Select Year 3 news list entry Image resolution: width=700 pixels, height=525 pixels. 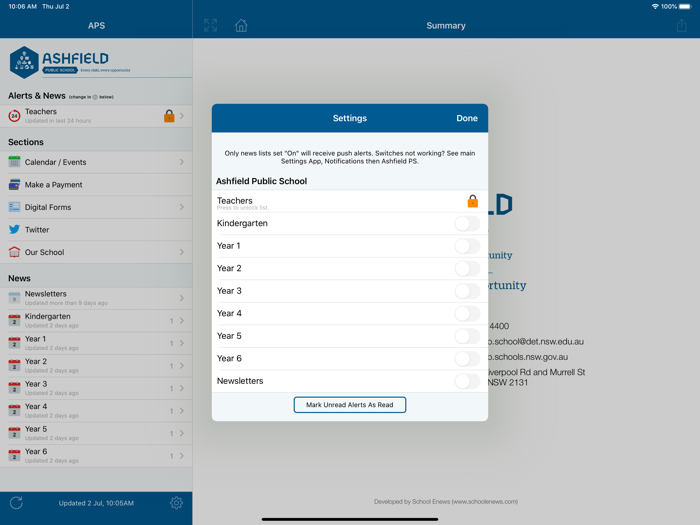(x=96, y=388)
